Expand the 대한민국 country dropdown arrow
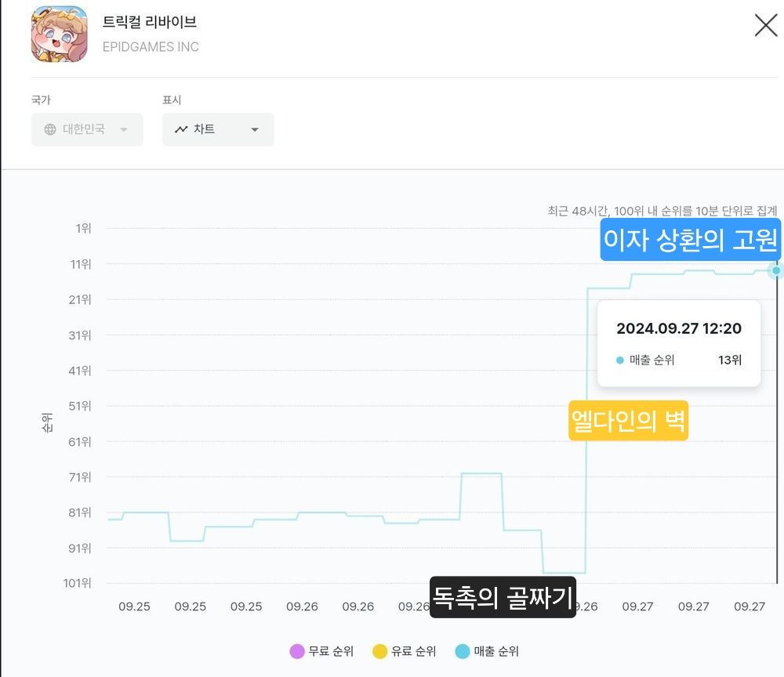The height and width of the screenshot is (677, 784). (124, 130)
